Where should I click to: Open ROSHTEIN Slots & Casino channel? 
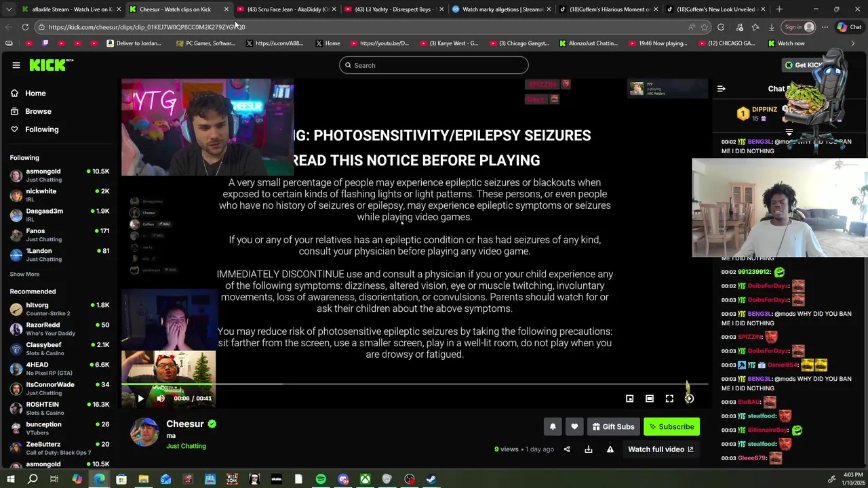(59, 408)
